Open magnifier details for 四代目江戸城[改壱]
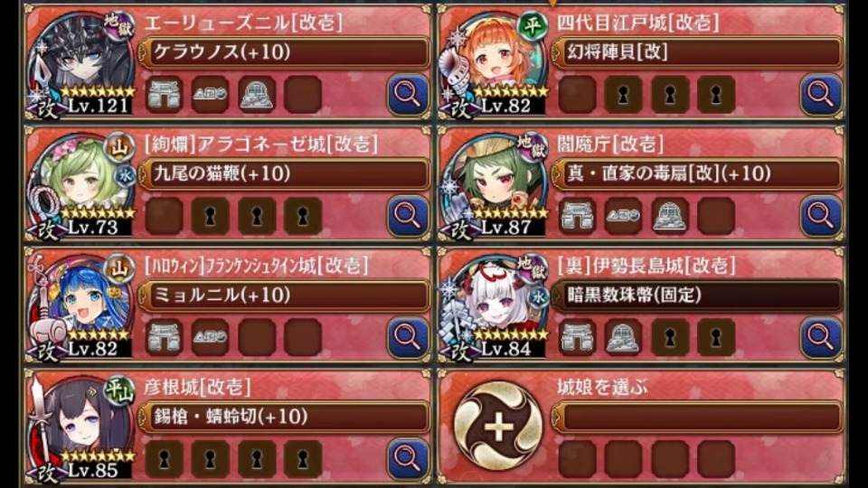 point(821,95)
